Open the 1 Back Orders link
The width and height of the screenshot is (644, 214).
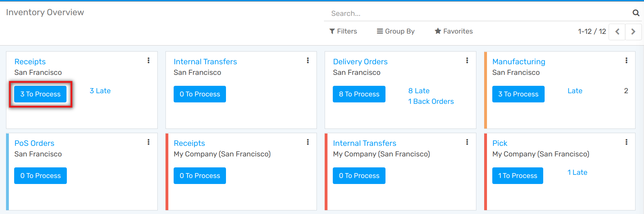431,102
